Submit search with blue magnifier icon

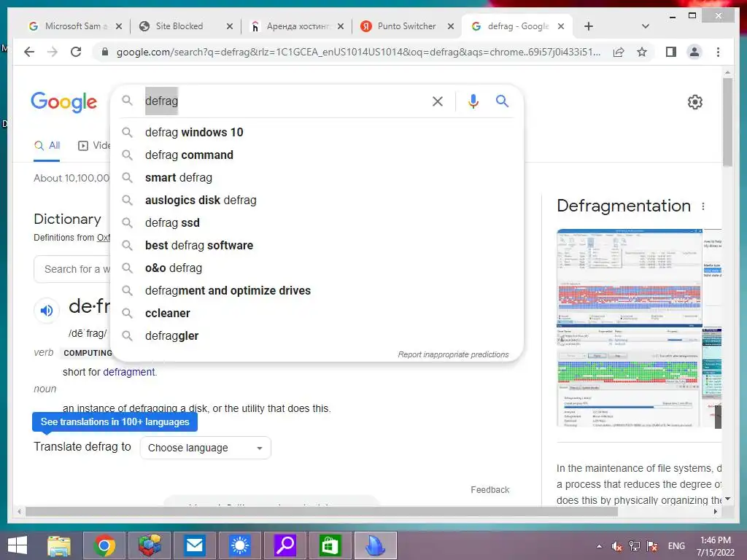click(502, 101)
